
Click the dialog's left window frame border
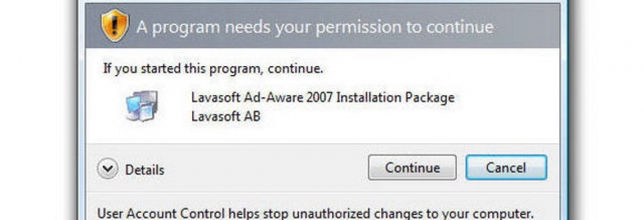click(x=81, y=111)
